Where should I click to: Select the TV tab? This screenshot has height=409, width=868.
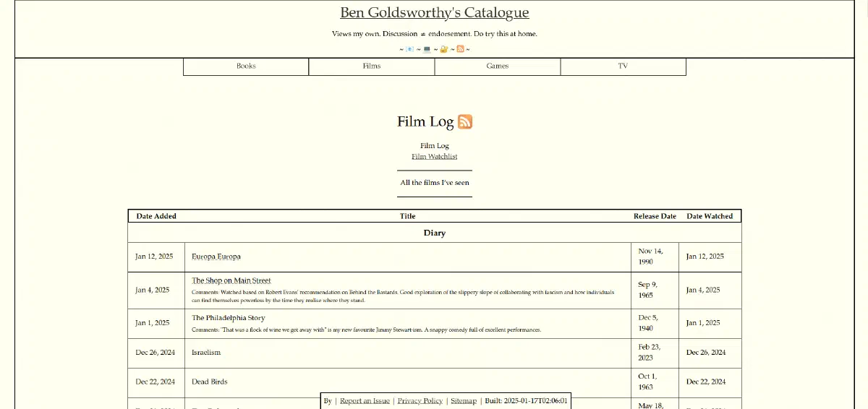[x=623, y=66]
